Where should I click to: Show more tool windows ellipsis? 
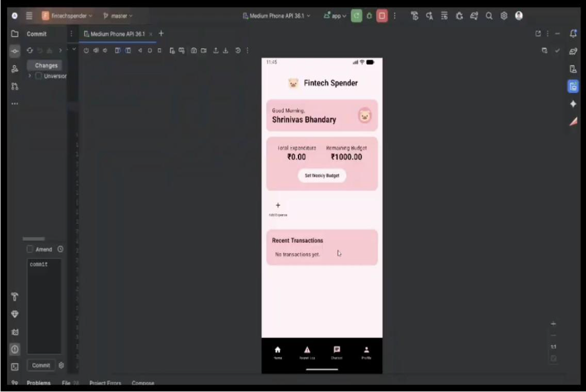[x=15, y=103]
